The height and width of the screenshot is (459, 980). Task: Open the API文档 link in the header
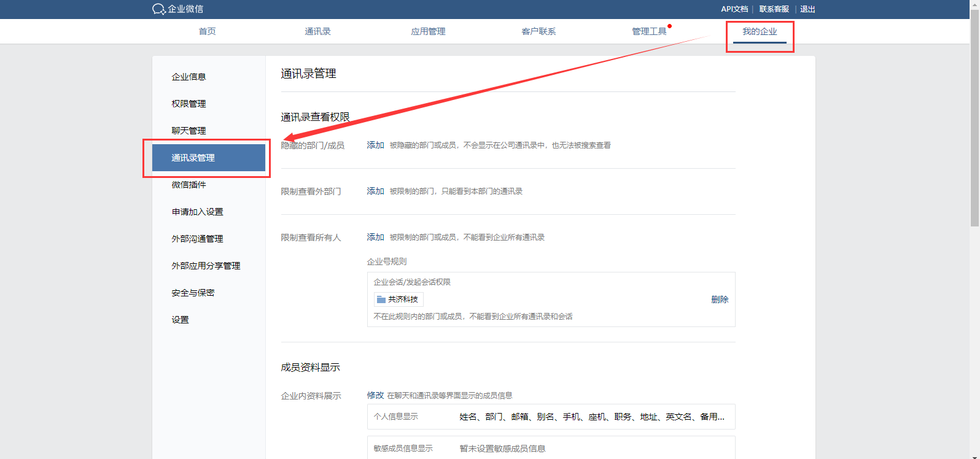coord(734,9)
